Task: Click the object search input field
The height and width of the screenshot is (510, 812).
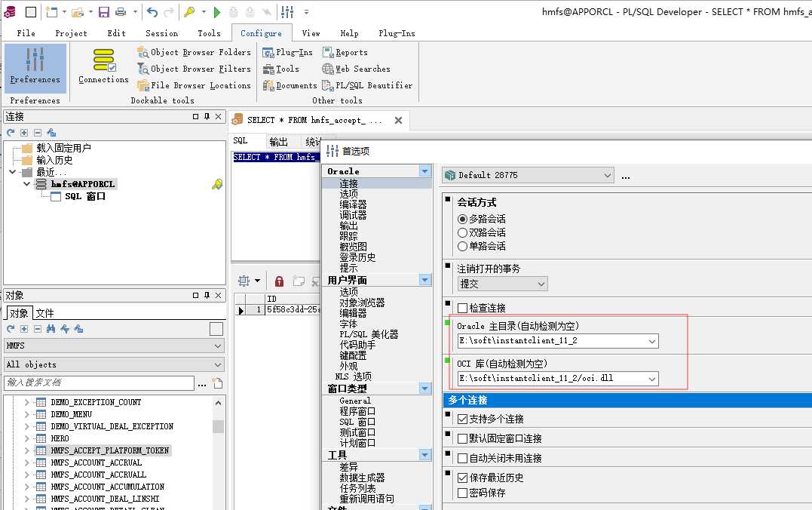Action: (x=99, y=383)
